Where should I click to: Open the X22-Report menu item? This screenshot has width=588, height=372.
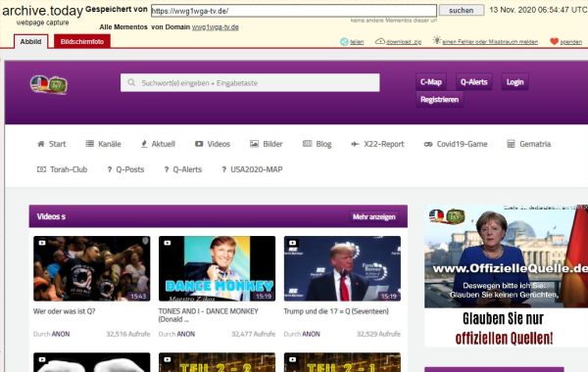[x=377, y=144]
